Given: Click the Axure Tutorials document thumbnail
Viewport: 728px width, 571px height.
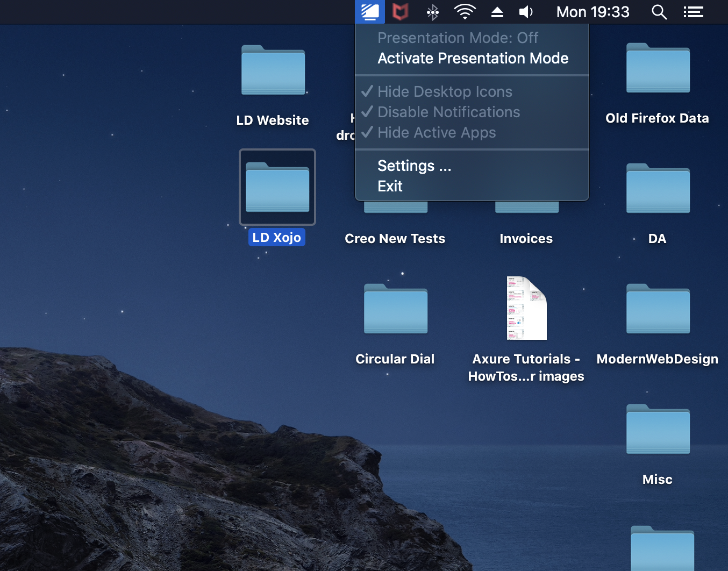Looking at the screenshot, I should point(526,309).
